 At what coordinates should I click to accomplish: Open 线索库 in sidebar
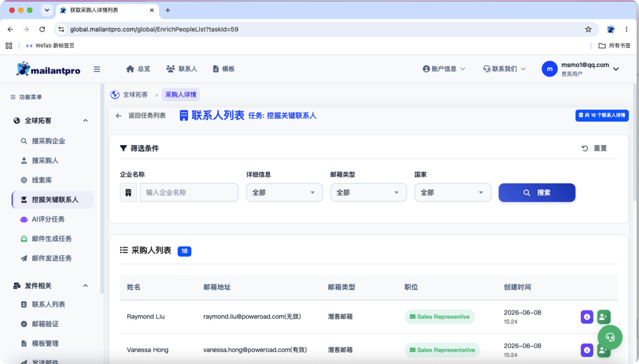(x=42, y=180)
